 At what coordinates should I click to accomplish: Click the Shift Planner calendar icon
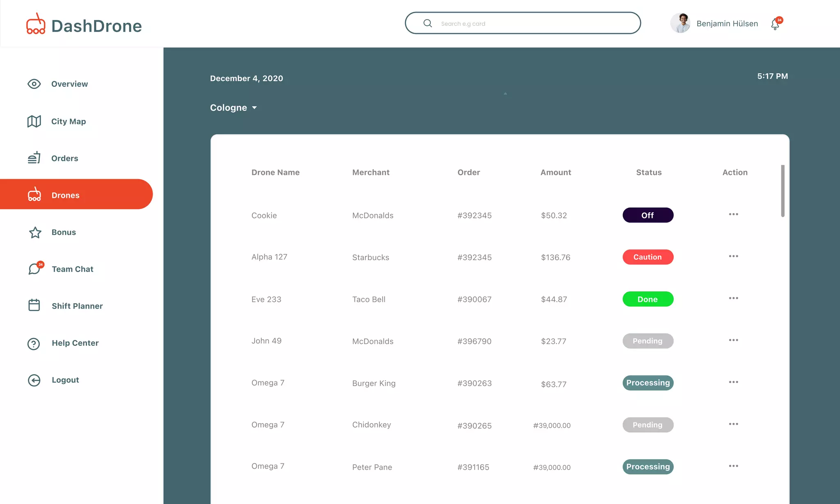34,305
